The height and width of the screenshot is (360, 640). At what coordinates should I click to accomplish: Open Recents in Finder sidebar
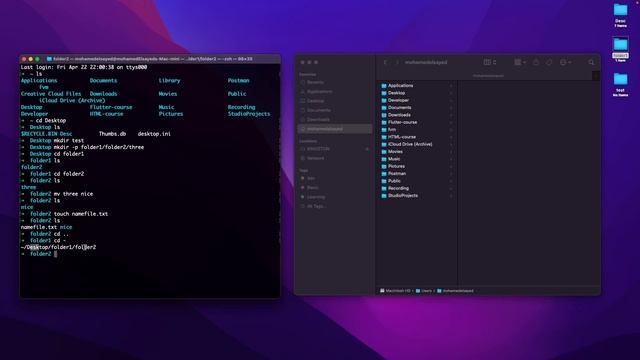click(x=335, y=82)
